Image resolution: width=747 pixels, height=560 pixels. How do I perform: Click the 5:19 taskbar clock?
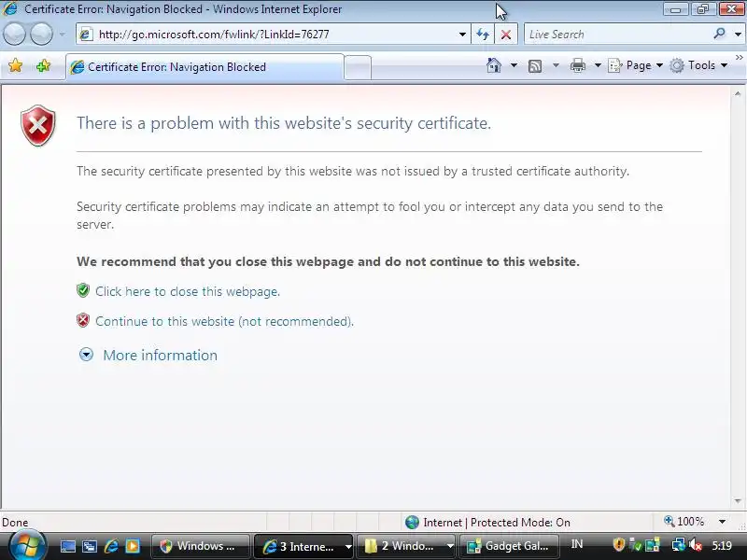pos(722,545)
